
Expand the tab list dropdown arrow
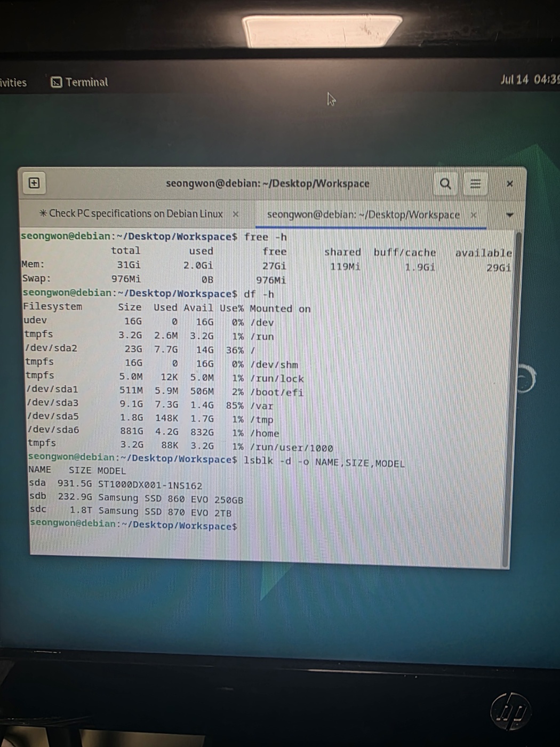point(509,215)
